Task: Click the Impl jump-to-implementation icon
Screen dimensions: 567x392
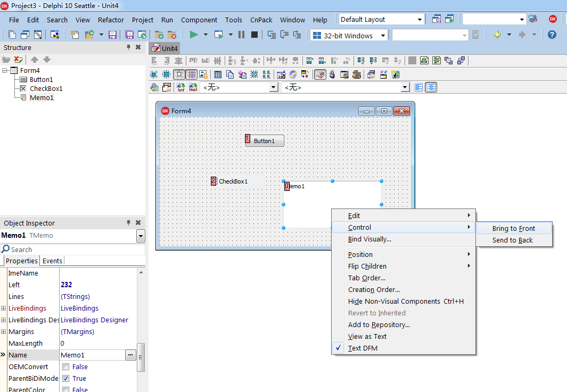Action: tap(193, 87)
